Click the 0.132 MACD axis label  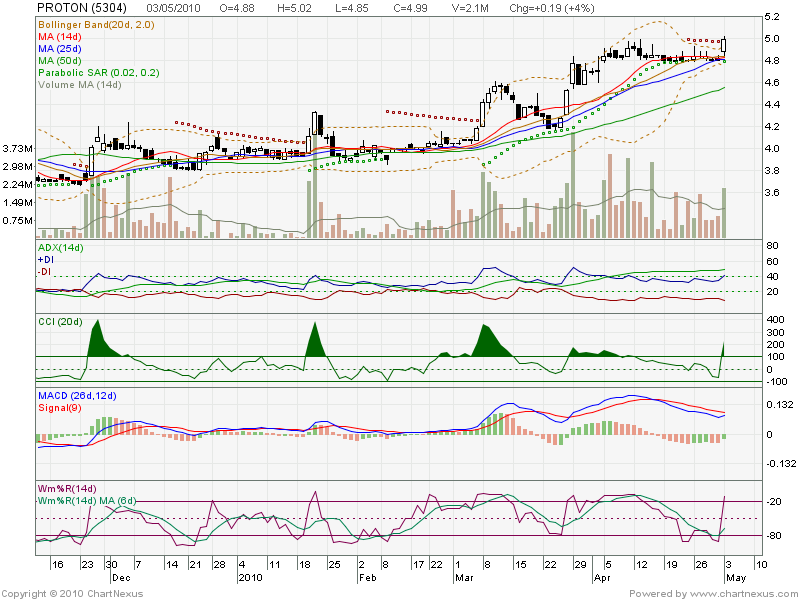pyautogui.click(x=780, y=405)
